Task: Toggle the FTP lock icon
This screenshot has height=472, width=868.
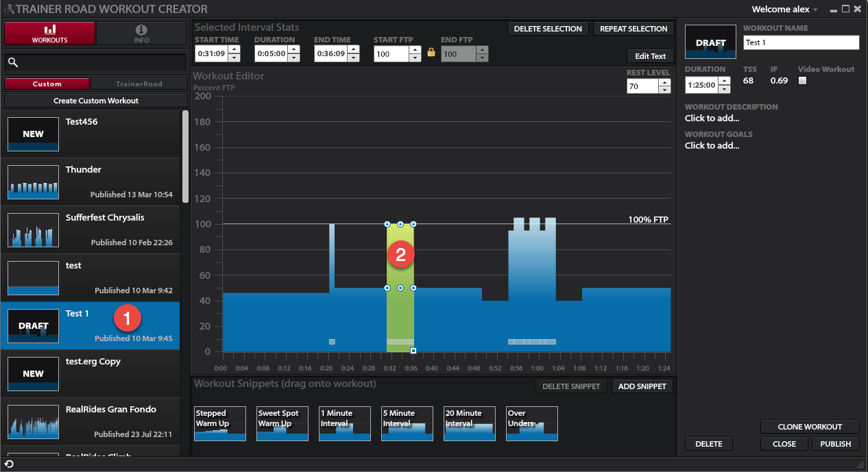Action: [x=431, y=52]
